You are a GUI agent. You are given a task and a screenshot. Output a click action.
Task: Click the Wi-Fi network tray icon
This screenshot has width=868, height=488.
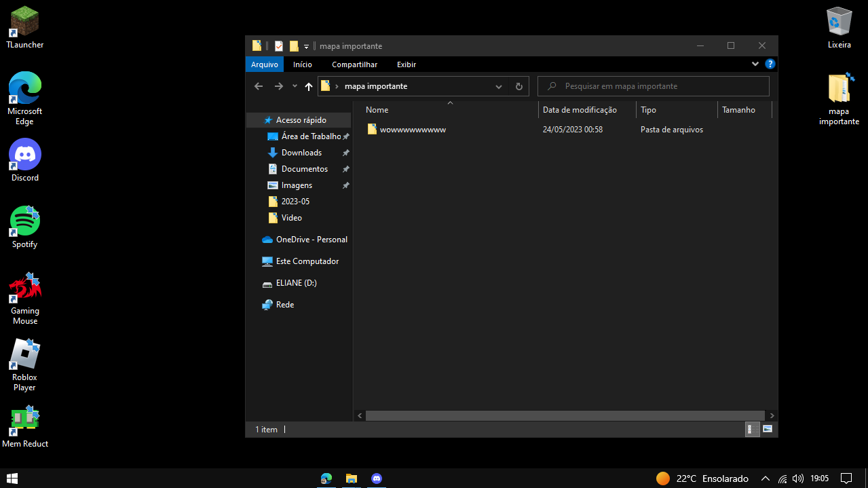[x=782, y=478]
